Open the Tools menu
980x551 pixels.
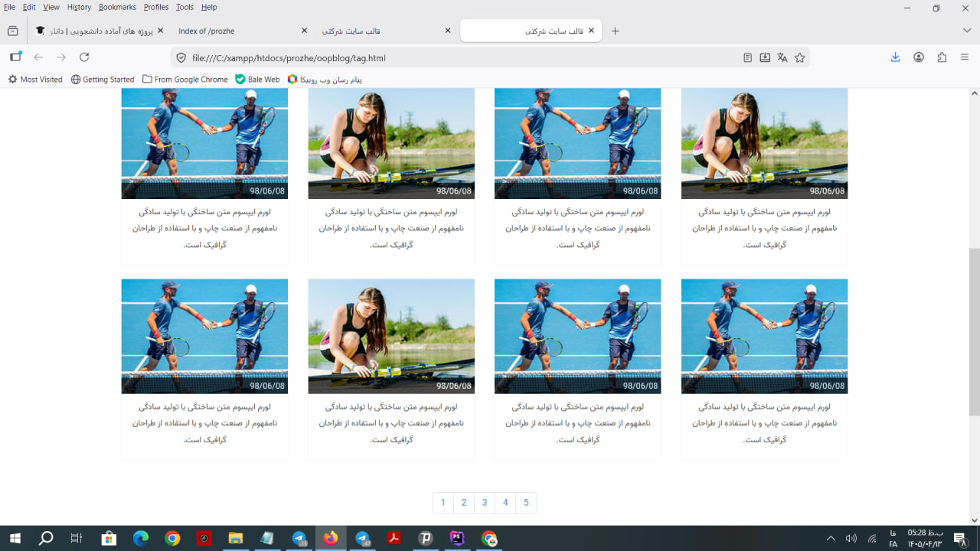click(x=185, y=7)
